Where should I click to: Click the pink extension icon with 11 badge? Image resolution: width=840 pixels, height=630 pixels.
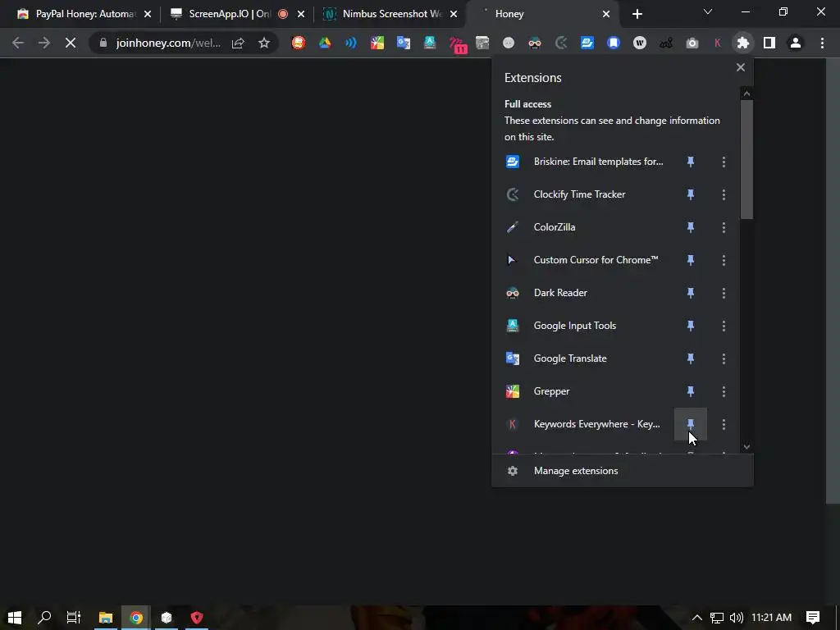pyautogui.click(x=457, y=44)
